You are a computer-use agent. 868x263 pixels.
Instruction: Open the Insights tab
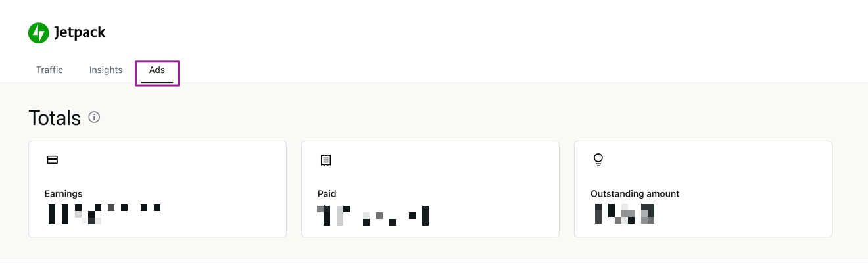tap(106, 70)
